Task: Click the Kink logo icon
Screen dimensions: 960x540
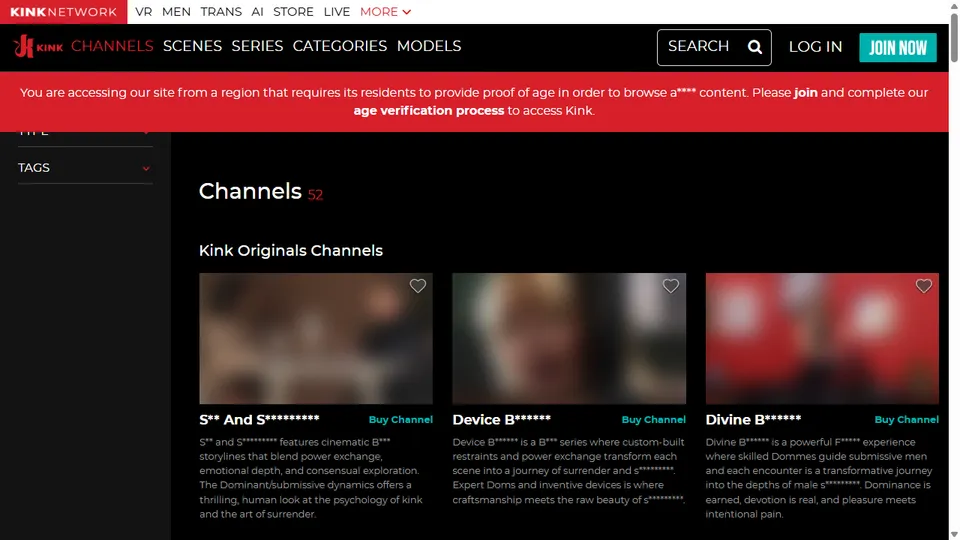Action: [x=38, y=47]
